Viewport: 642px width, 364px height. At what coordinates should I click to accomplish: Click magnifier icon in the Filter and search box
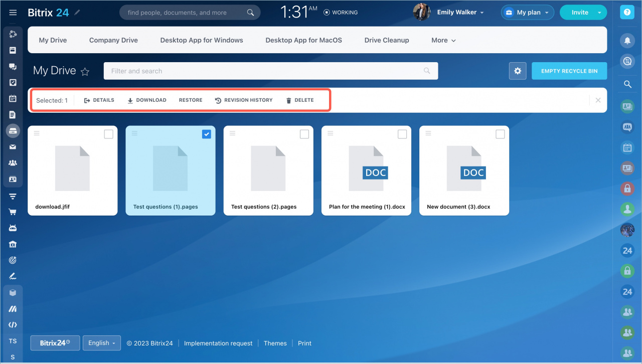(427, 71)
